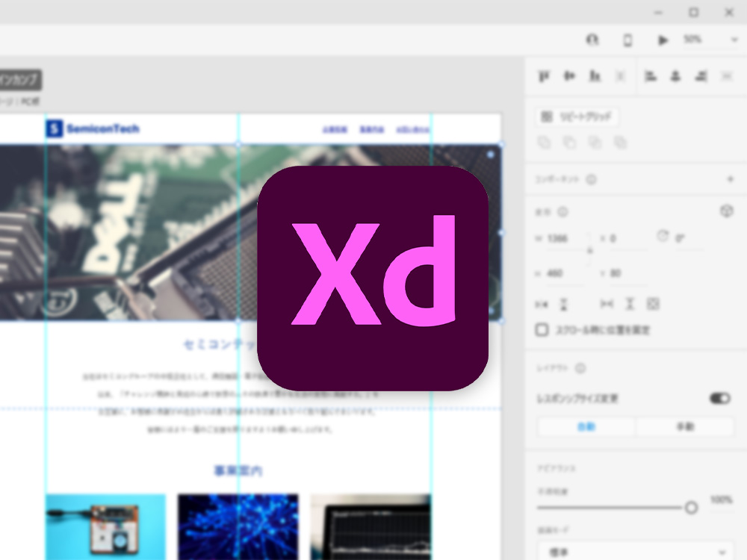This screenshot has width=747, height=560.
Task: Click the Y position field showing 80
Action: click(x=627, y=273)
